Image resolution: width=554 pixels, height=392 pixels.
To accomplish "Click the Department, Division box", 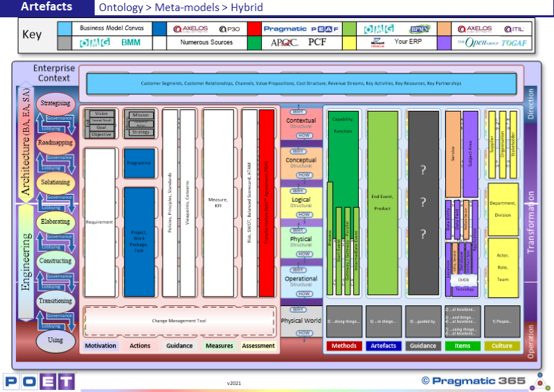I will tap(503, 209).
